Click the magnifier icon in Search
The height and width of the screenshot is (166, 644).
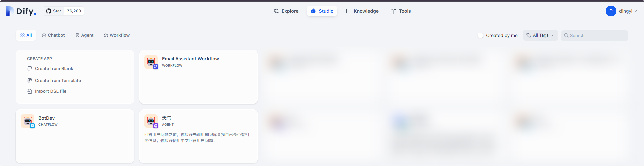(x=566, y=36)
